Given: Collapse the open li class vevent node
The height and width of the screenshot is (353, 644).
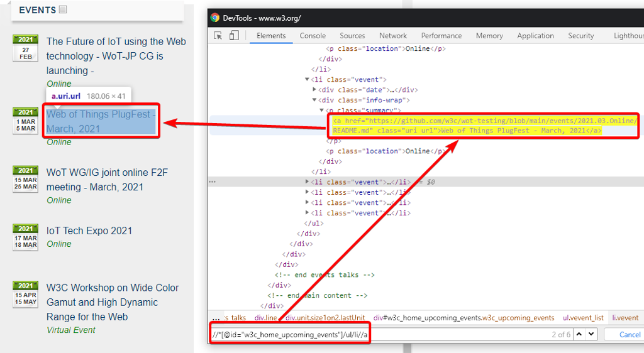Looking at the screenshot, I should (x=308, y=80).
